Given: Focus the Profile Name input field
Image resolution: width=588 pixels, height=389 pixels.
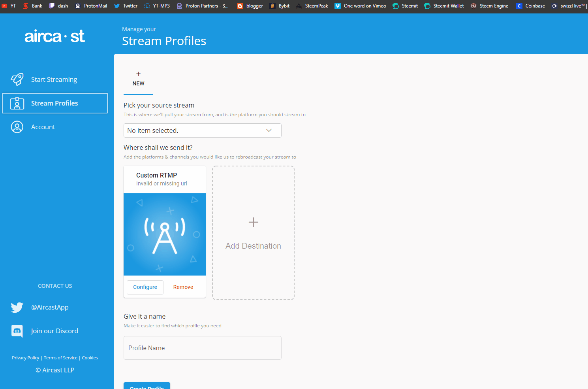Looking at the screenshot, I should click(202, 348).
